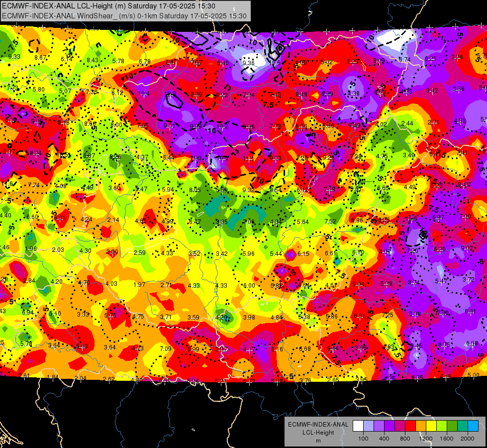Click the map value '2.14'

113,220
